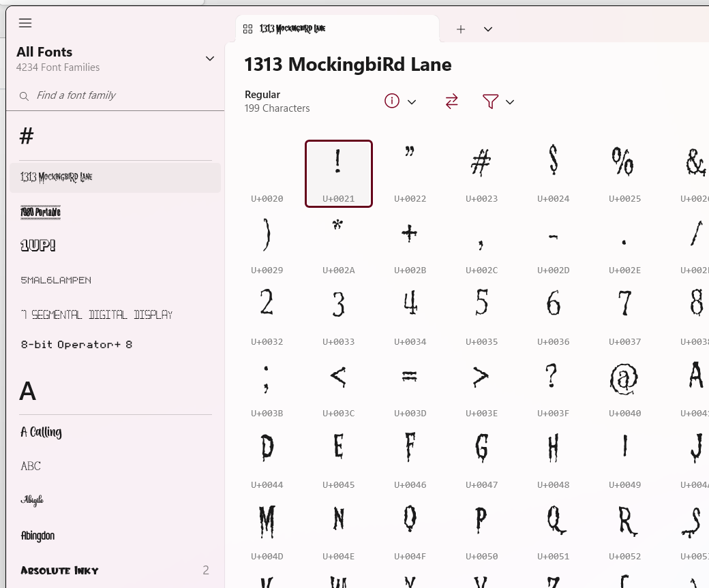
Task: Select the letter Q glyph U+0051
Action: point(554,531)
